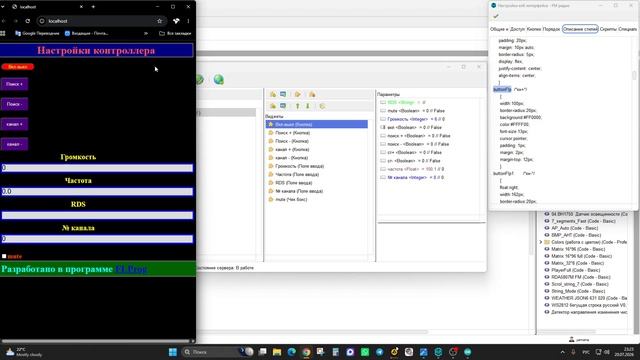Image resolution: width=640 pixels, height=360 pixels.
Task: Open the browser extensions icon
Action: click(176, 21)
